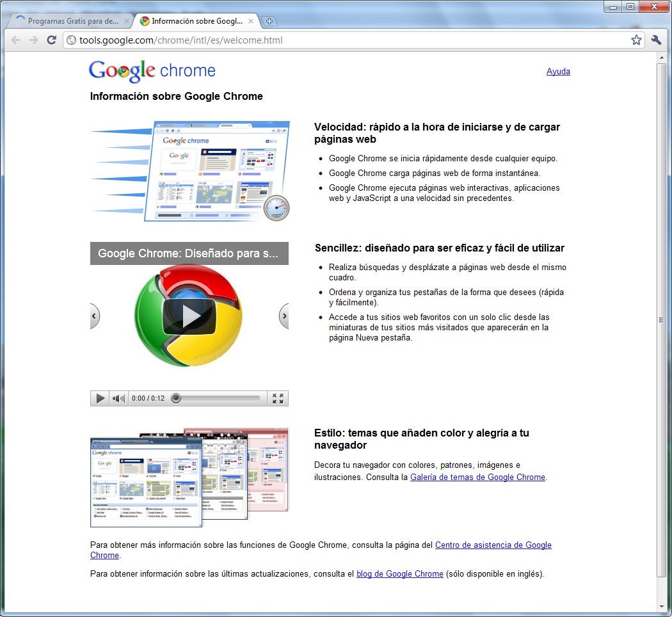Image resolution: width=672 pixels, height=617 pixels.
Task: Click the globe icon in the address bar
Action: pos(72,40)
